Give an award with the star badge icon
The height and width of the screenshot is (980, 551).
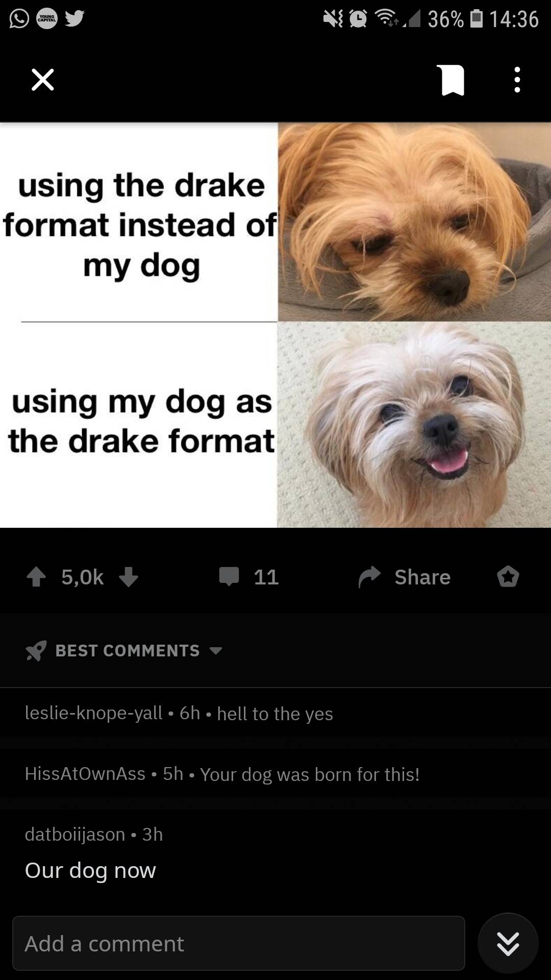click(x=508, y=577)
